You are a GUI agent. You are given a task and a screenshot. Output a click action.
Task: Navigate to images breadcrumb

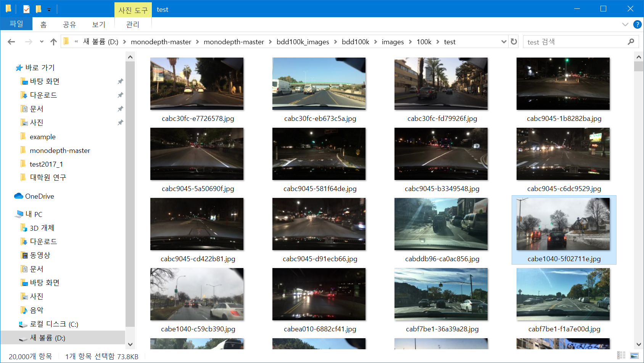(x=393, y=42)
